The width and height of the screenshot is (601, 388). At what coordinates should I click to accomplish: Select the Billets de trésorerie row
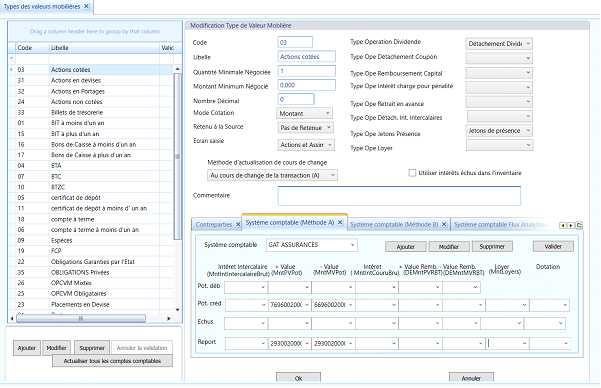91,113
